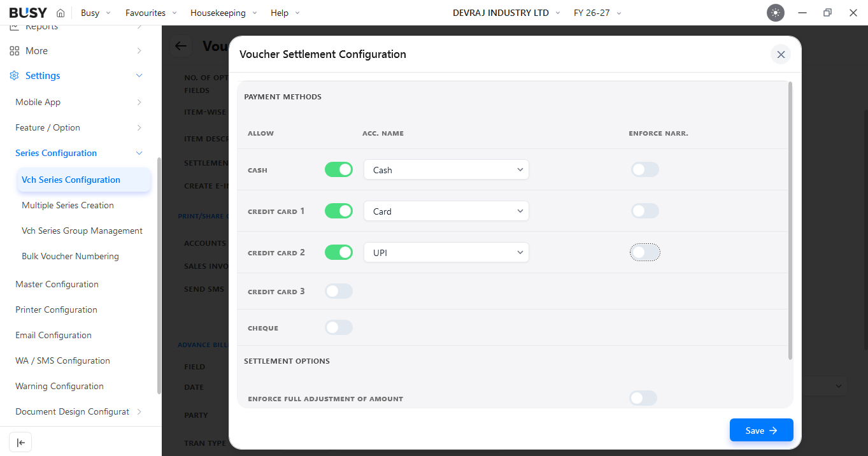
Task: Open the Card account name dropdown
Action: [x=446, y=211]
